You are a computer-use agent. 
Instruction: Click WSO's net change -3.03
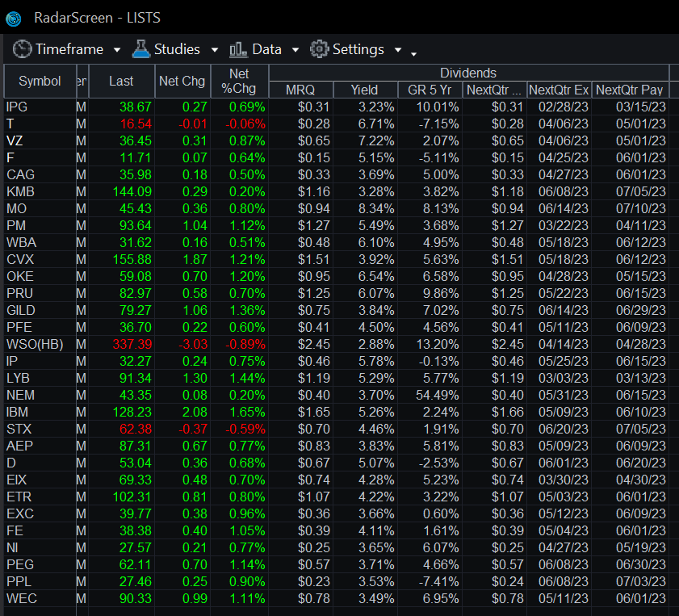tap(193, 344)
